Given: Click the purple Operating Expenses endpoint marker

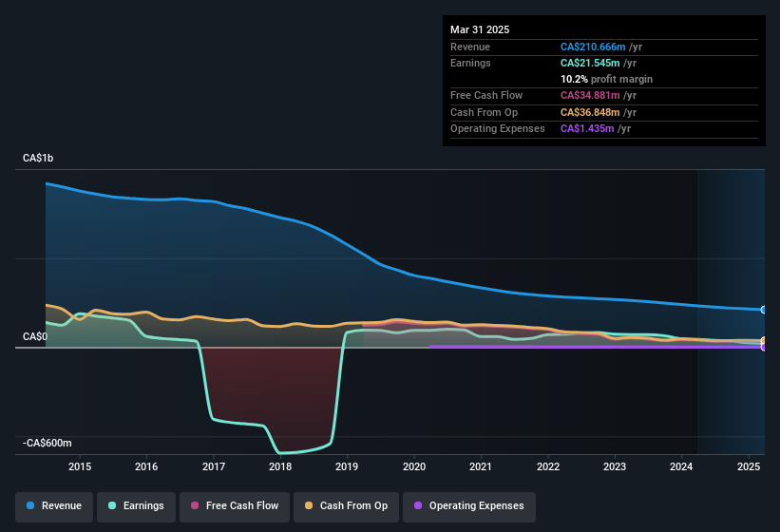Looking at the screenshot, I should point(764,347).
